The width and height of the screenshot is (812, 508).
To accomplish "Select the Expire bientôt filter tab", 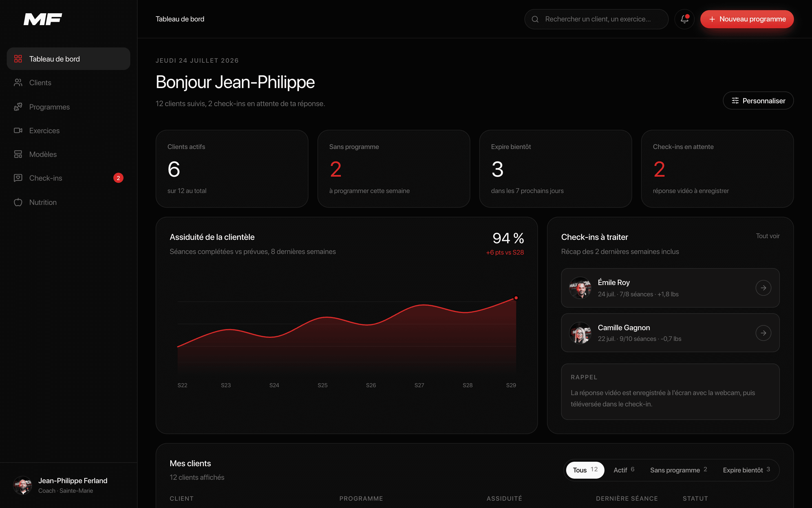I will [x=747, y=470].
